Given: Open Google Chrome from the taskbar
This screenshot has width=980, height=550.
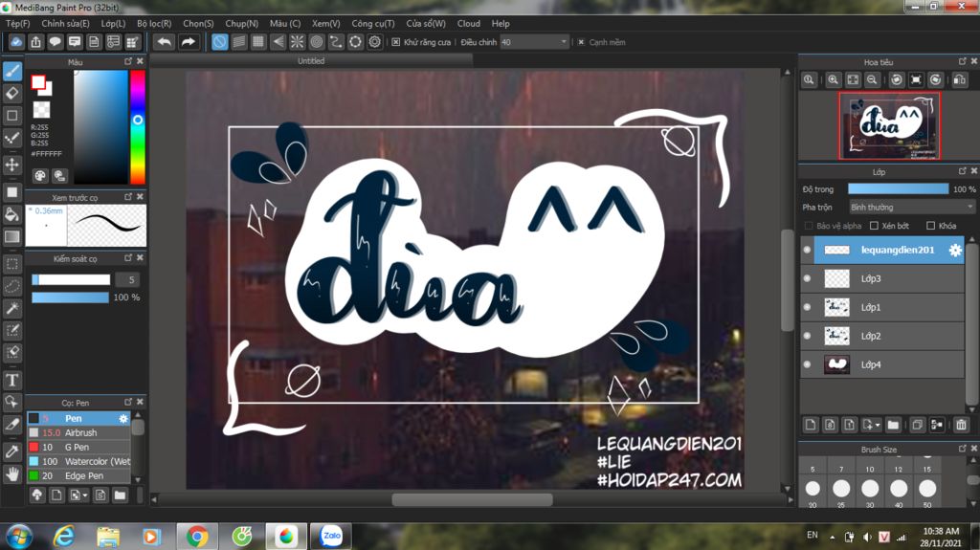Looking at the screenshot, I should [x=197, y=537].
